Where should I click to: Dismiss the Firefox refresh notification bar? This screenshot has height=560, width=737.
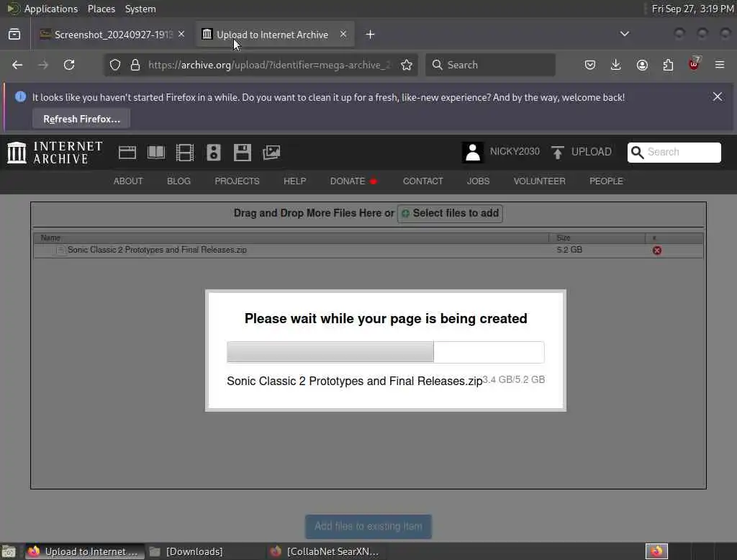coord(718,97)
